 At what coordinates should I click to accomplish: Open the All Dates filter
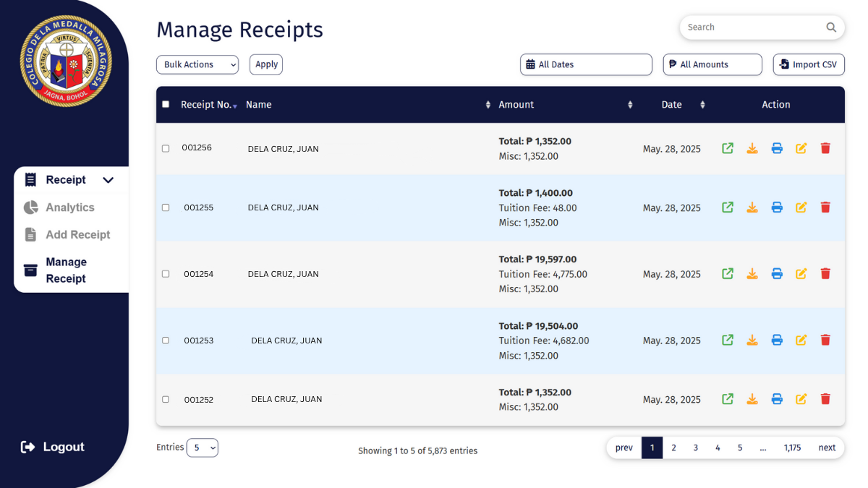coord(586,64)
